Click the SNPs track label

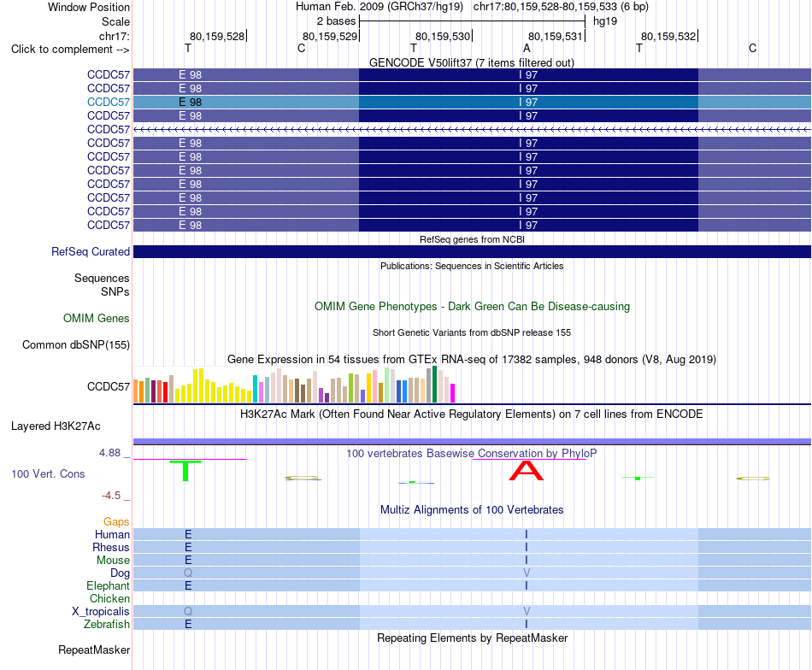115,291
